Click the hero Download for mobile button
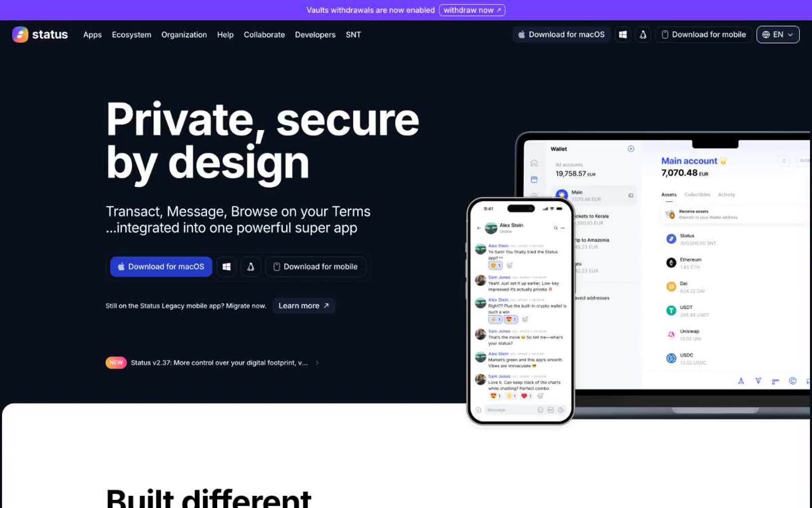This screenshot has height=508, width=812. click(316, 267)
